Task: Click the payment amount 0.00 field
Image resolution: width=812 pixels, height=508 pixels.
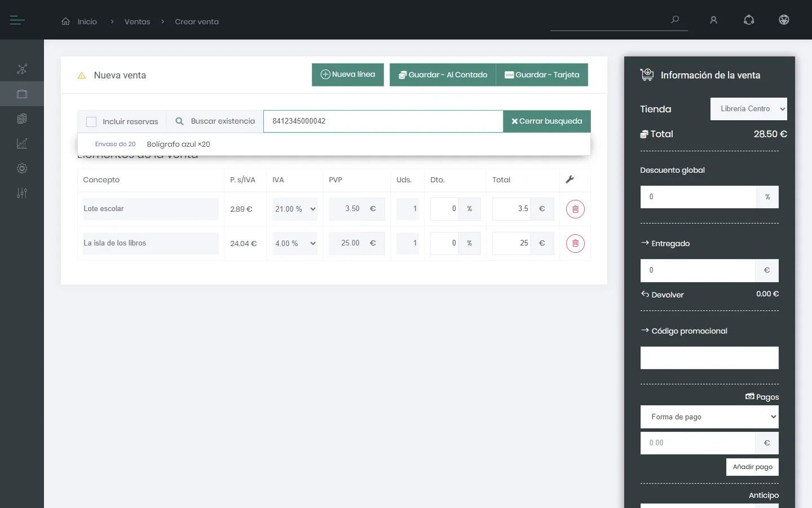Action: [698, 443]
